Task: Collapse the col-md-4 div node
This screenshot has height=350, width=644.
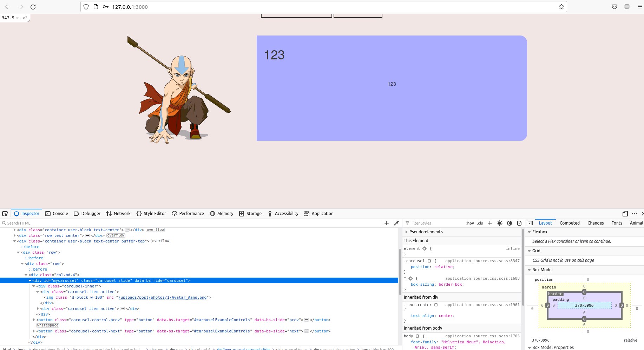Action: 26,275
